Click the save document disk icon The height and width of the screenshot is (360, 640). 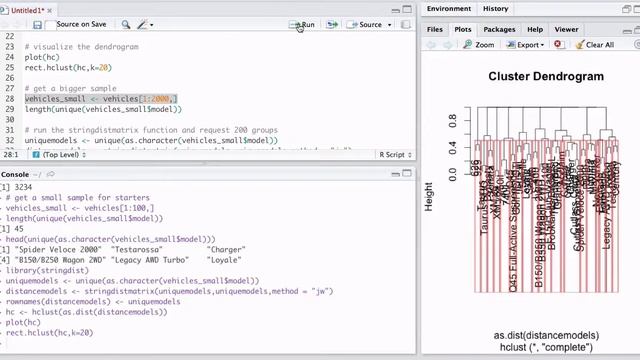[37, 25]
